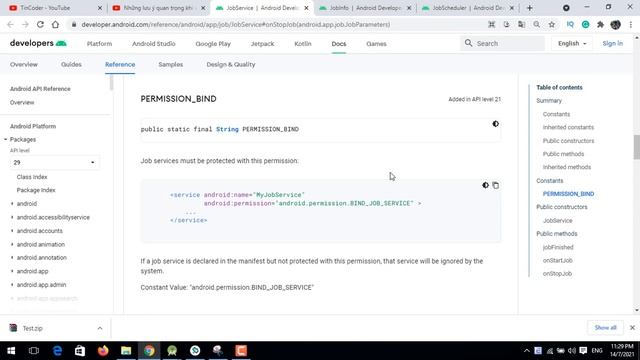Switch to the JobInfo browser tab
640x360 pixels.
click(x=365, y=8)
